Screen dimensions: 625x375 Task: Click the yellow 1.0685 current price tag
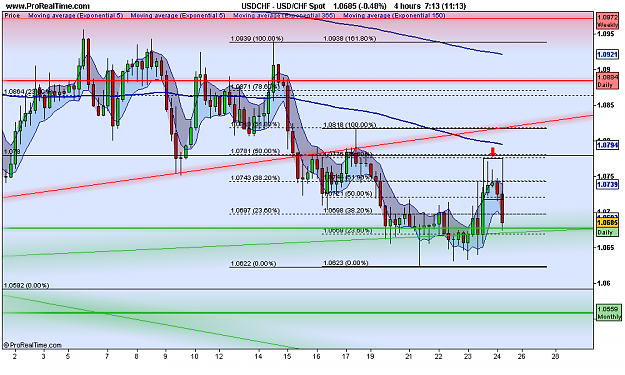tap(607, 222)
